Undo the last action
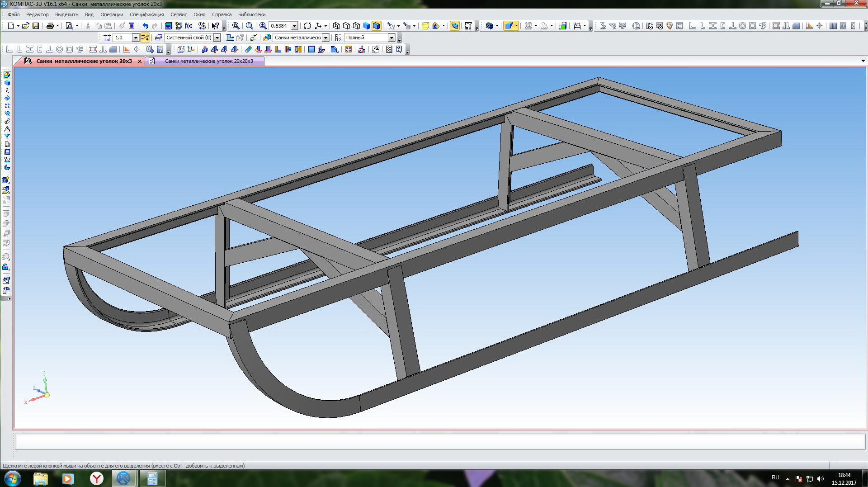Viewport: 868px width, 487px height. point(145,26)
